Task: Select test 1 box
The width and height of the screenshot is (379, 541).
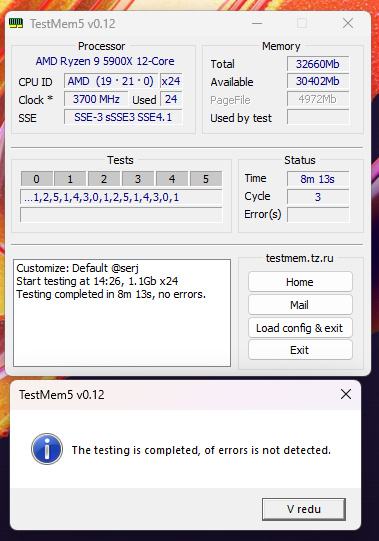Action: click(70, 179)
